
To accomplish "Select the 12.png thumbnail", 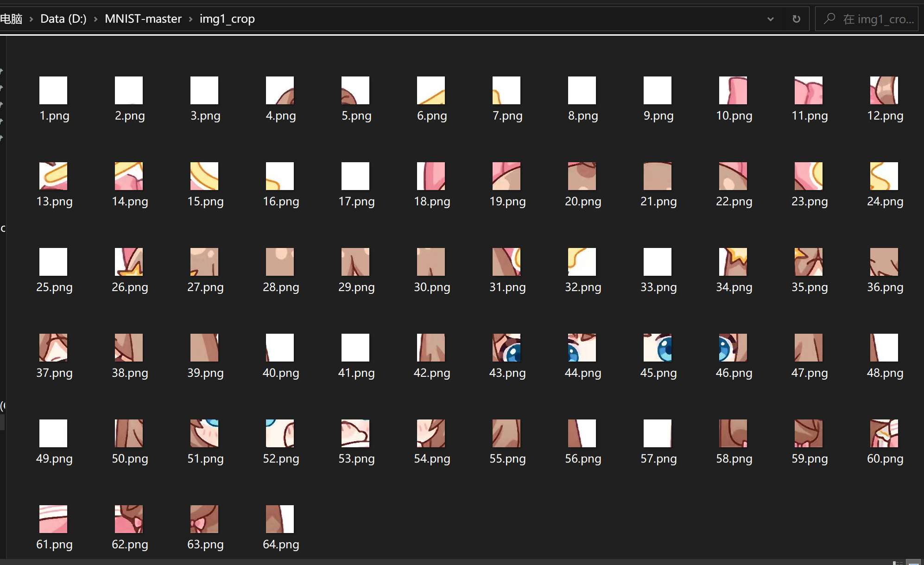I will coord(884,90).
